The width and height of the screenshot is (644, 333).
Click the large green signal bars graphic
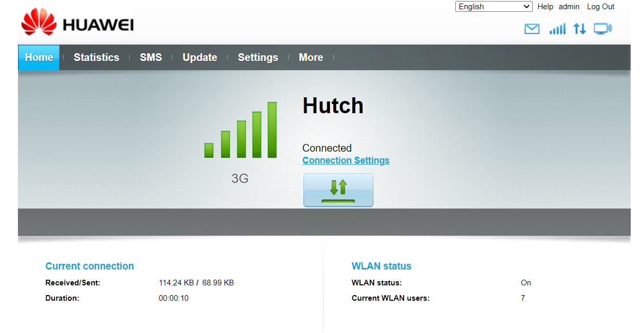240,130
